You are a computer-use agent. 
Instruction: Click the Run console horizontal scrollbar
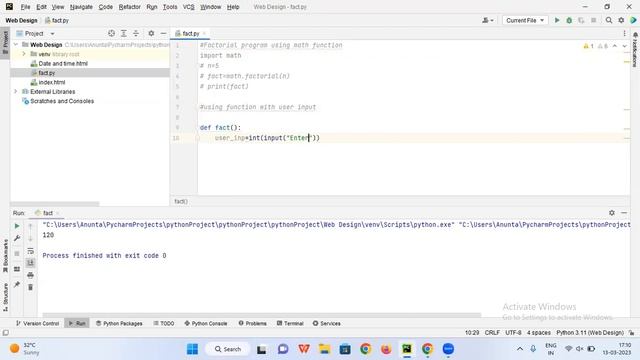click(x=262, y=315)
